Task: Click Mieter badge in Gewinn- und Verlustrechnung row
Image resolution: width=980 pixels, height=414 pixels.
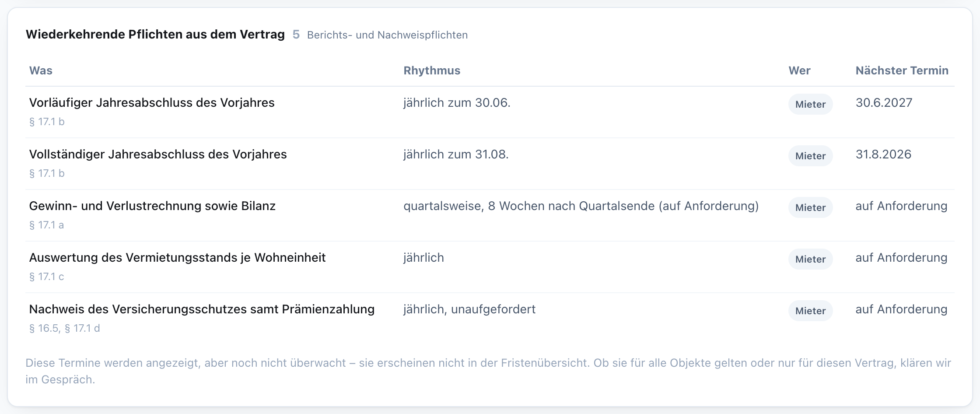Action: [810, 207]
